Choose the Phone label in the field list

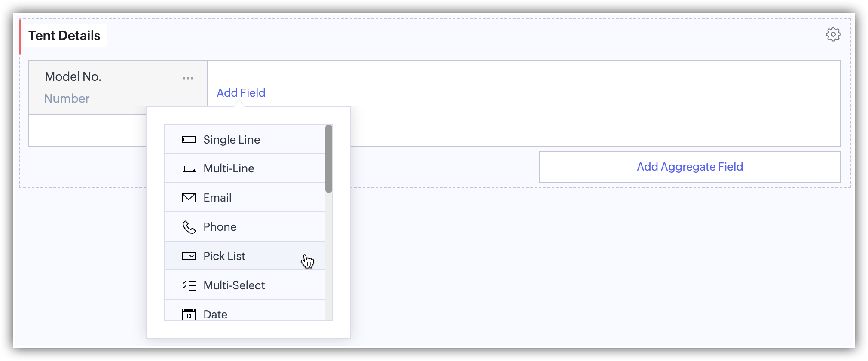pos(220,227)
